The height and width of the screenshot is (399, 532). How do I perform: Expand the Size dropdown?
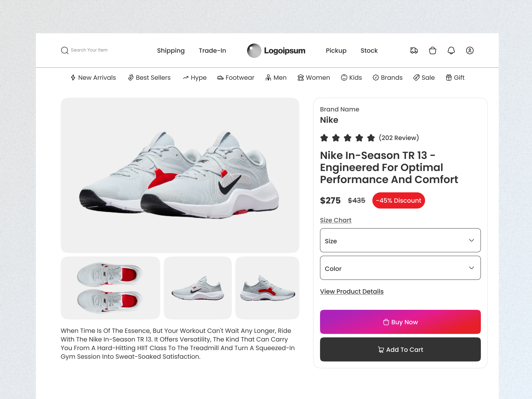coord(400,240)
